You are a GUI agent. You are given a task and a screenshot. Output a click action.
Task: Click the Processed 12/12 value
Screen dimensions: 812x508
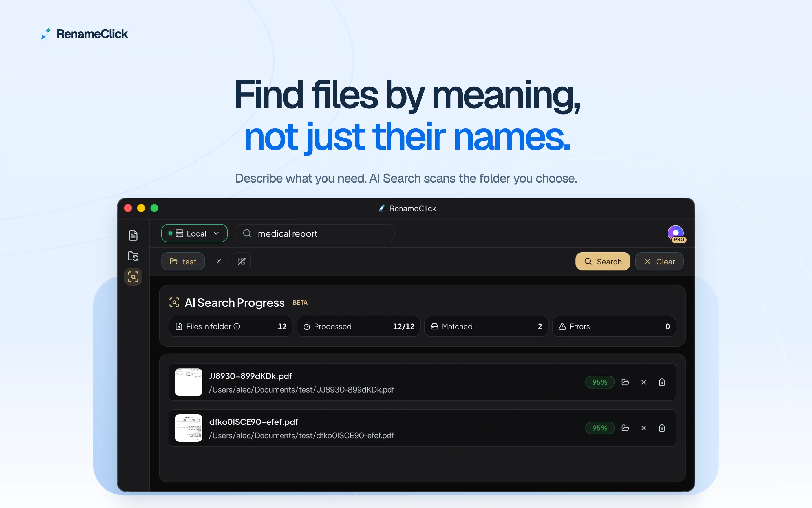tap(404, 326)
